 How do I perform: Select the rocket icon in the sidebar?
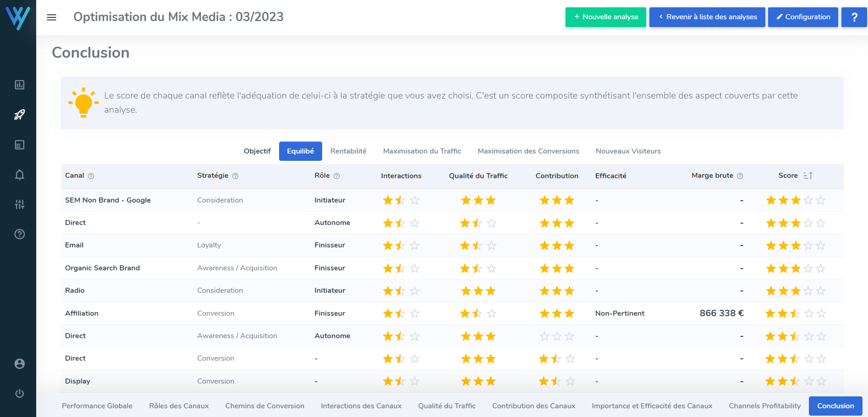point(19,115)
